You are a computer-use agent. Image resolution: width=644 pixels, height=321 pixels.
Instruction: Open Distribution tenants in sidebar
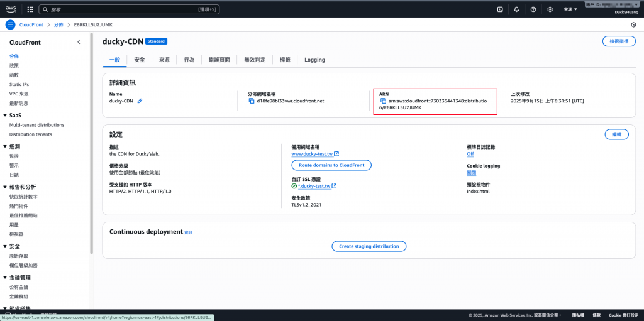pyautogui.click(x=30, y=134)
